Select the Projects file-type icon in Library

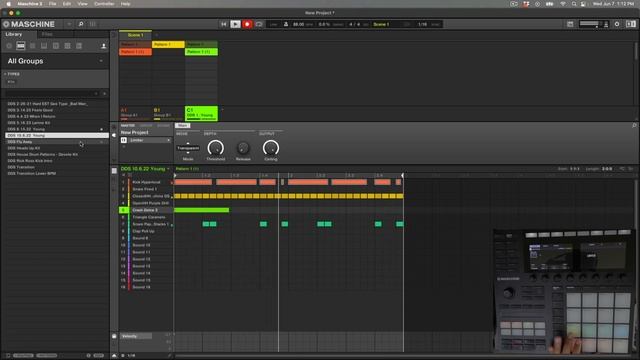tap(9, 46)
